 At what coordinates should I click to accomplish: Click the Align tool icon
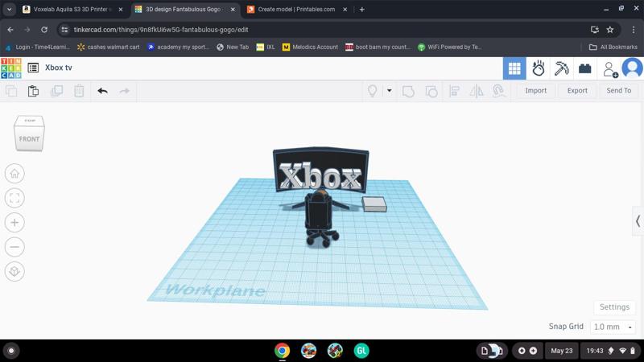454,91
